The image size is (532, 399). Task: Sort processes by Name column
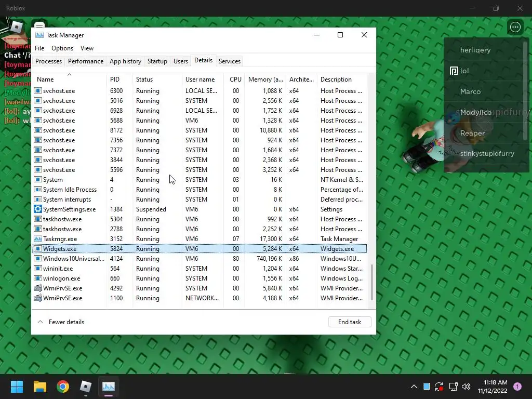[x=69, y=79]
